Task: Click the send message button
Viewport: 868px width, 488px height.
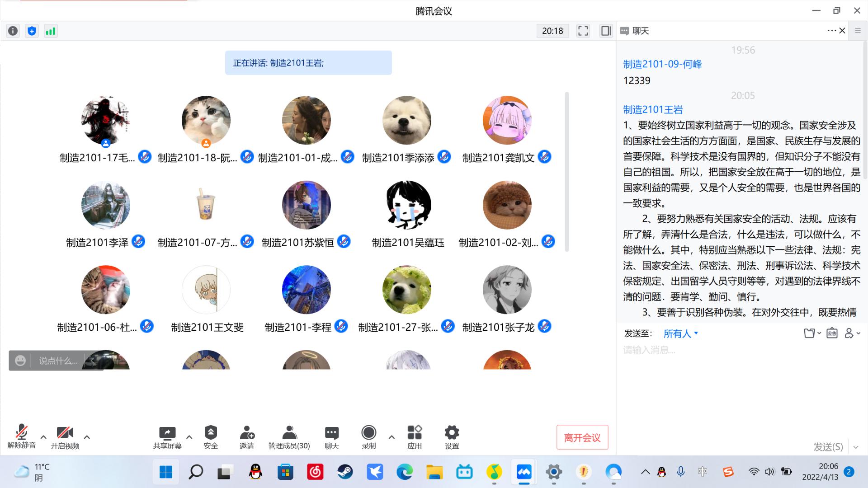Action: (828, 446)
